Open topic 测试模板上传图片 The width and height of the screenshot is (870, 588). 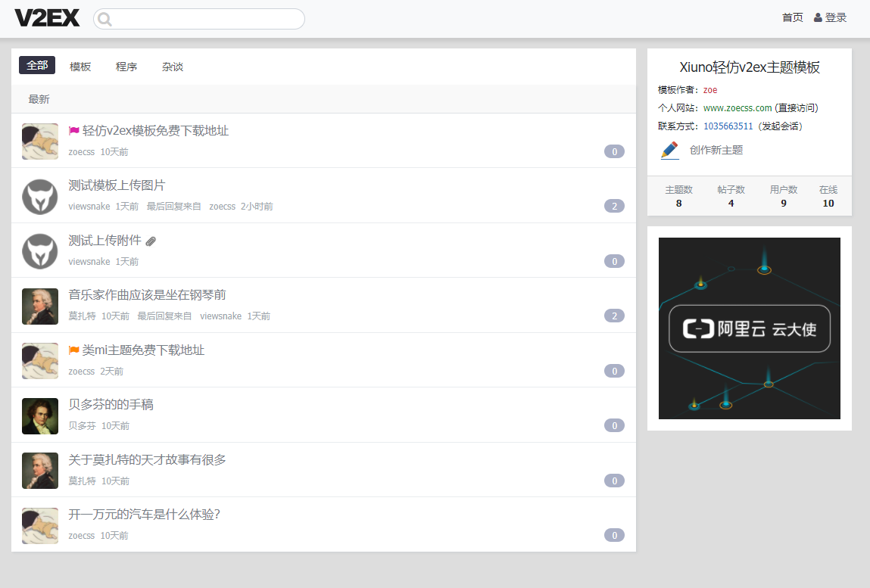[x=117, y=185]
